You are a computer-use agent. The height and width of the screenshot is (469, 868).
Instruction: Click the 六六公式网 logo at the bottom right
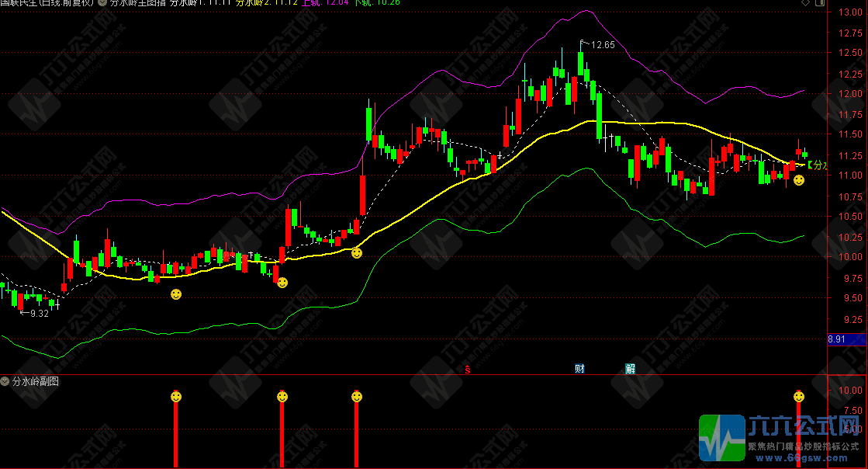tap(782, 438)
